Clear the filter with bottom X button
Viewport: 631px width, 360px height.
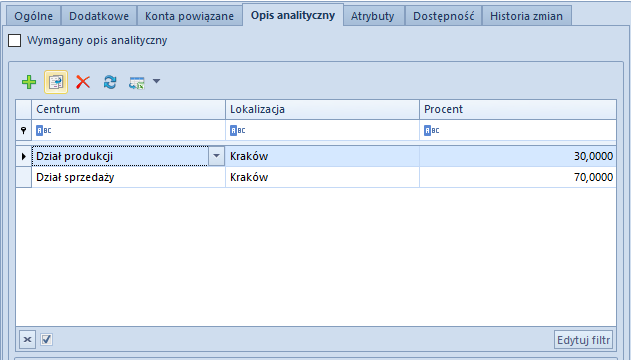[27, 339]
